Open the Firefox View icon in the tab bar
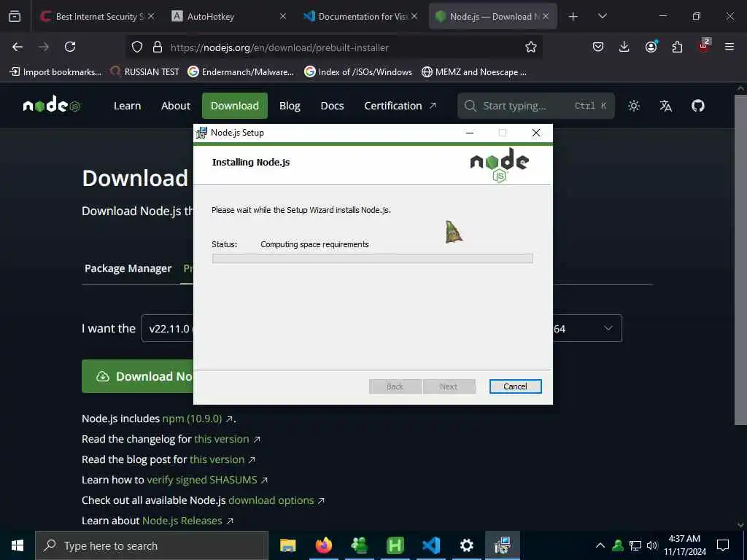The image size is (747, 560). point(15,16)
